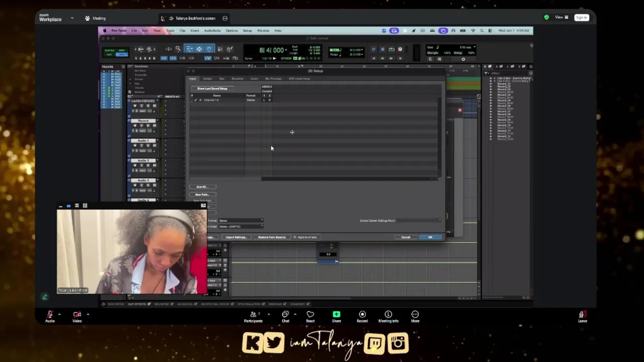Viewport: 644px width, 362px height.
Task: Switch to H/W Insert Delay tab
Action: point(299,79)
